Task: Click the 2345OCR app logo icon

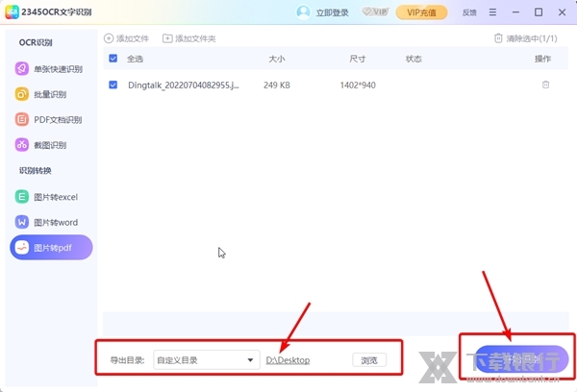Action: pyautogui.click(x=12, y=12)
